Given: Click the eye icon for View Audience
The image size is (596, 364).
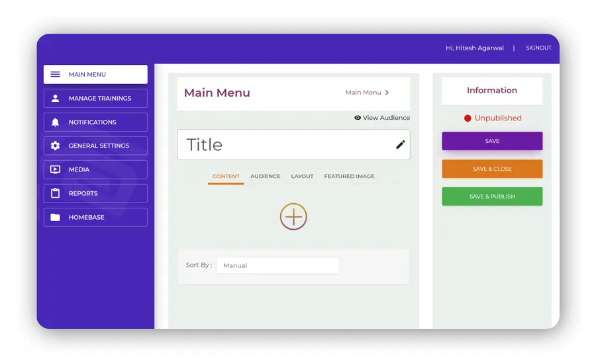Looking at the screenshot, I should click(358, 118).
